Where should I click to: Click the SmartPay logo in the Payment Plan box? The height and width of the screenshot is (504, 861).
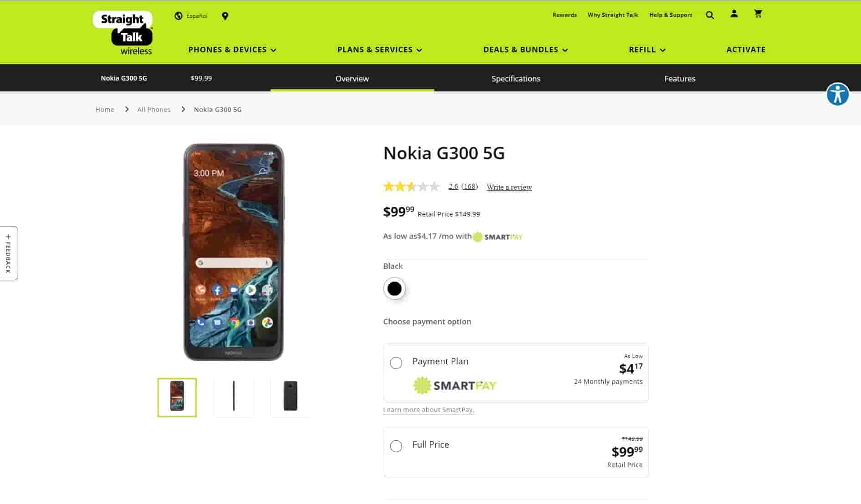(x=454, y=385)
